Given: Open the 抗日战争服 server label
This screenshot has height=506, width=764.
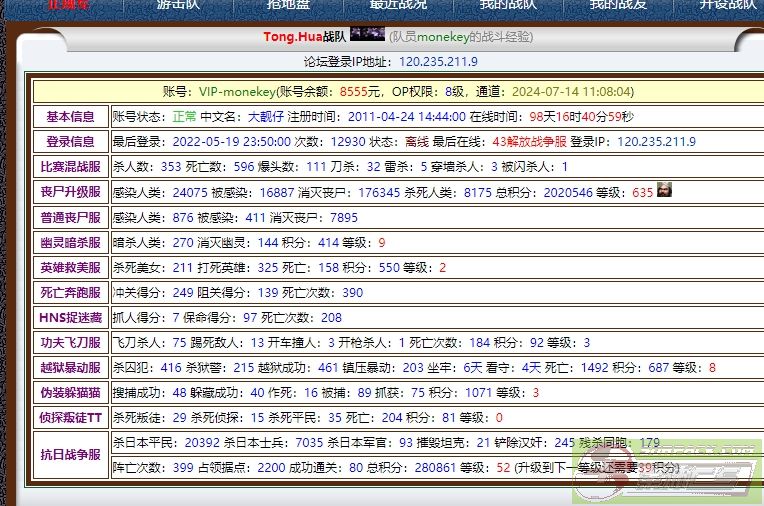Looking at the screenshot, I should click(x=70, y=454).
